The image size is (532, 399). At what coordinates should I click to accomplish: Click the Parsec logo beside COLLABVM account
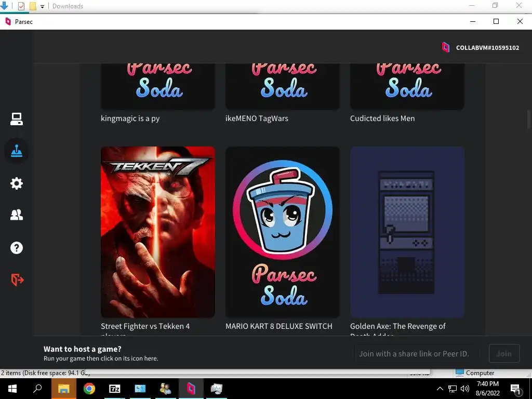pos(445,47)
